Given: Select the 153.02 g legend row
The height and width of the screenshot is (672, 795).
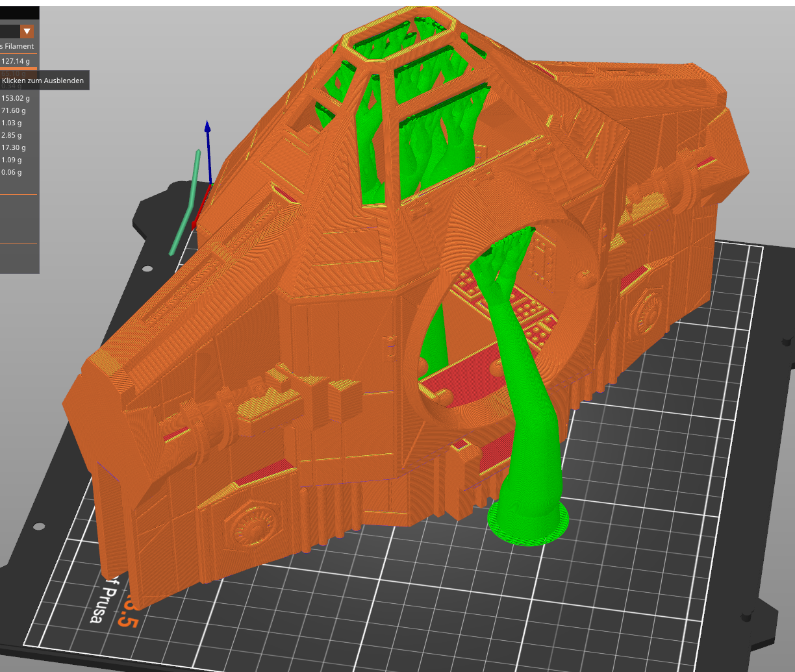Looking at the screenshot, I should pyautogui.click(x=19, y=98).
